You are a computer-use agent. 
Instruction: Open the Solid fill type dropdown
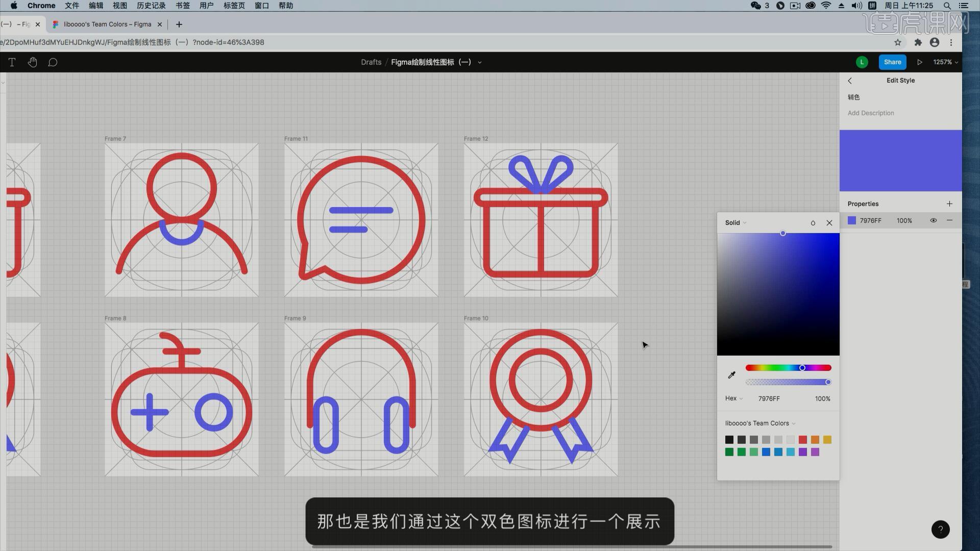736,223
